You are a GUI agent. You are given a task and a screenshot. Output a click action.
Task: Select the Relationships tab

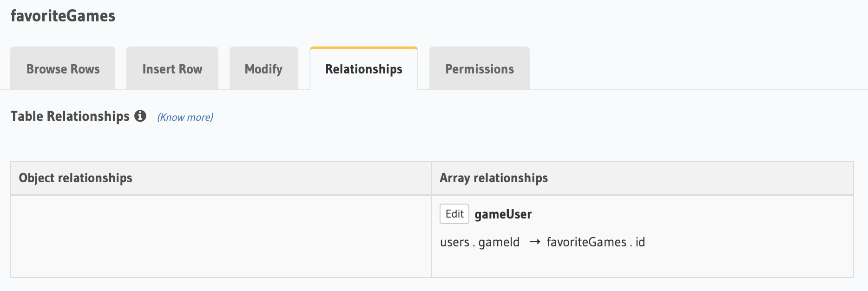click(364, 69)
